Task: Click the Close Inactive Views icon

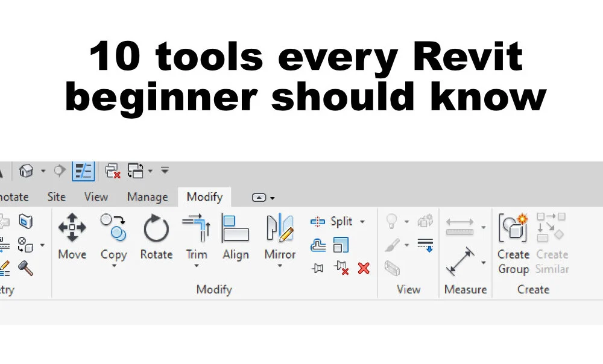Action: point(113,171)
